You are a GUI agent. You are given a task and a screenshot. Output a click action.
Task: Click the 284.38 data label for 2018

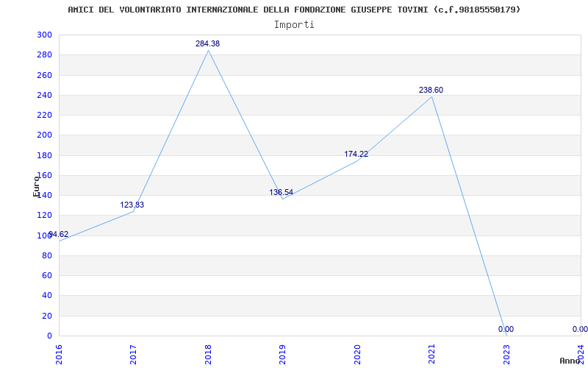(207, 43)
